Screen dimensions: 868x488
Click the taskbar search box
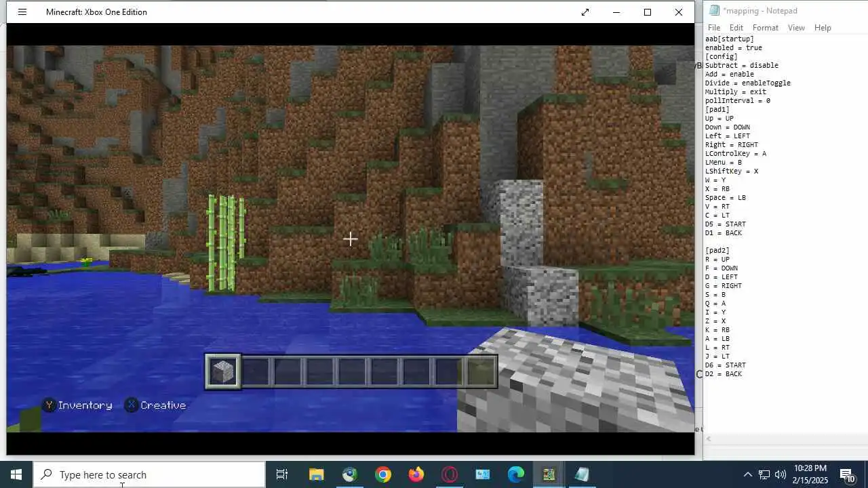tap(149, 474)
